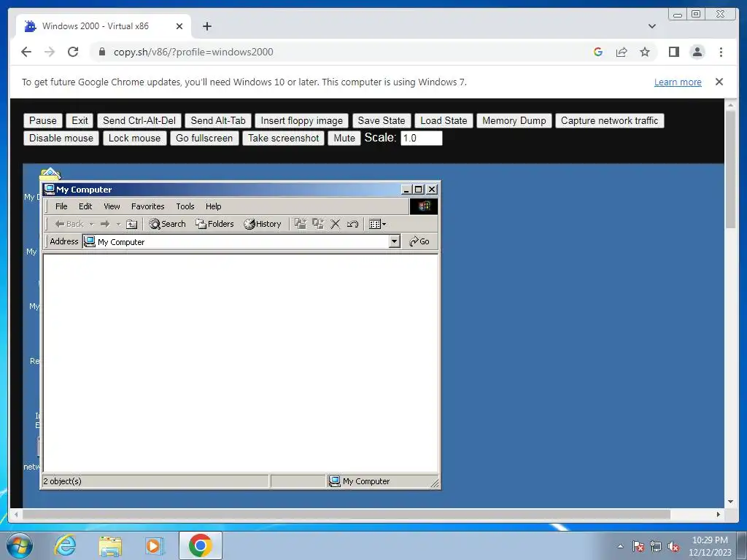
Task: Click the horizontal scrollbar right arrow
Action: tap(719, 514)
